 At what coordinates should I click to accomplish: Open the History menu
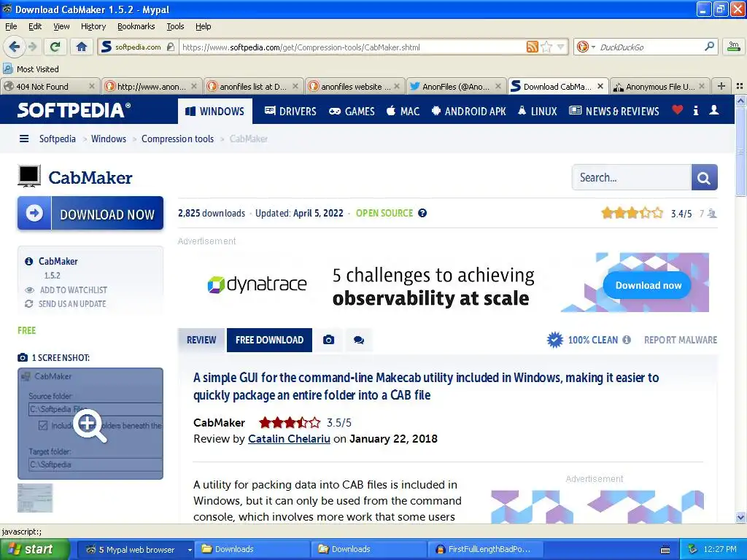pyautogui.click(x=93, y=26)
